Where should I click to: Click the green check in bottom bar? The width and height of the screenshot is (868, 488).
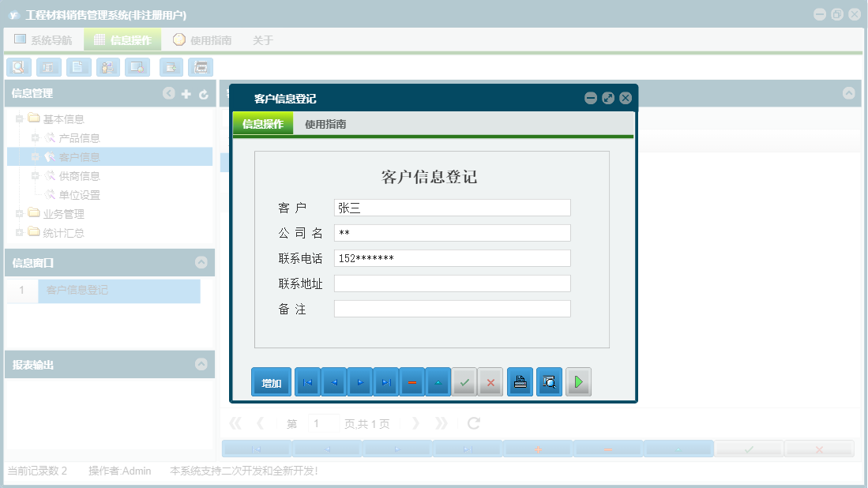pos(749,449)
